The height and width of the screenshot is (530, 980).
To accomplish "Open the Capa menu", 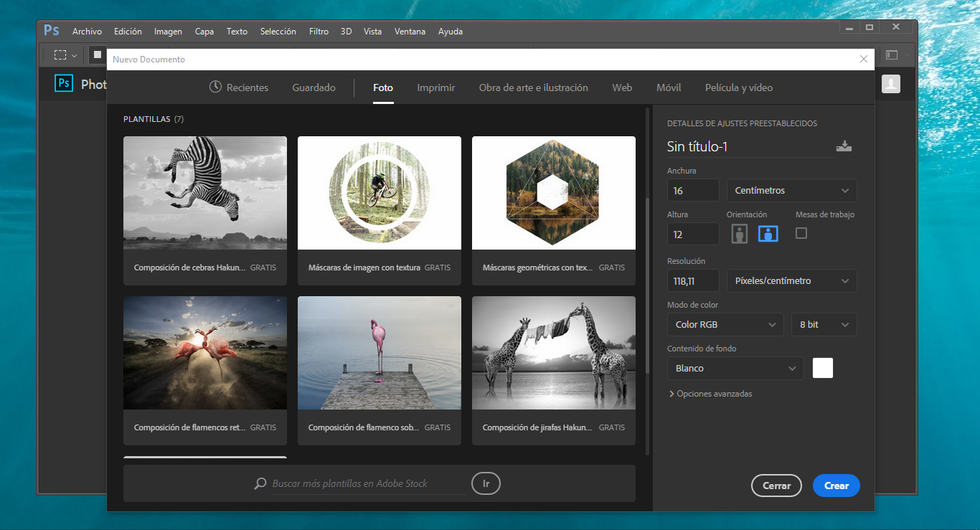I will tap(204, 32).
